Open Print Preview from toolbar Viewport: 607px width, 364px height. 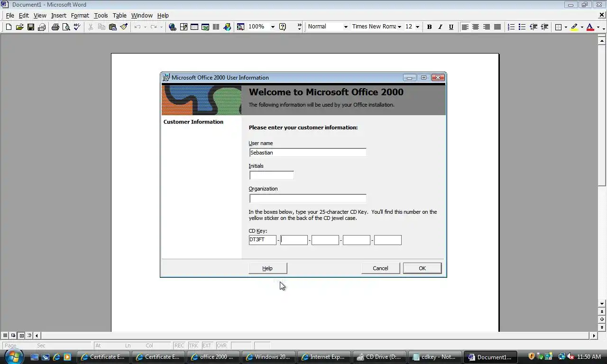(x=66, y=27)
